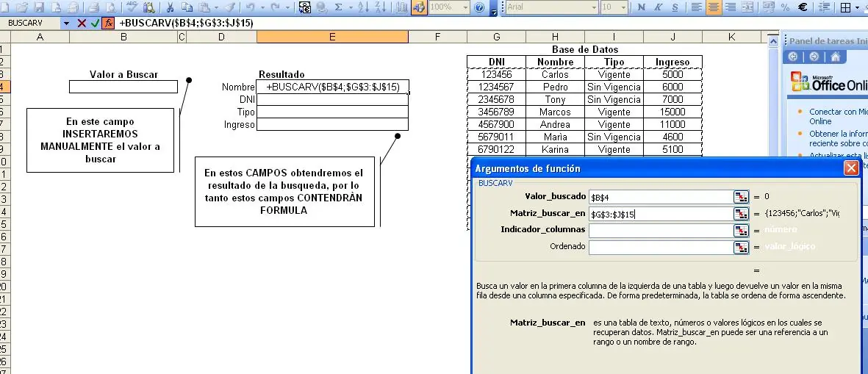Click Merge and Center icon

[x=747, y=7]
